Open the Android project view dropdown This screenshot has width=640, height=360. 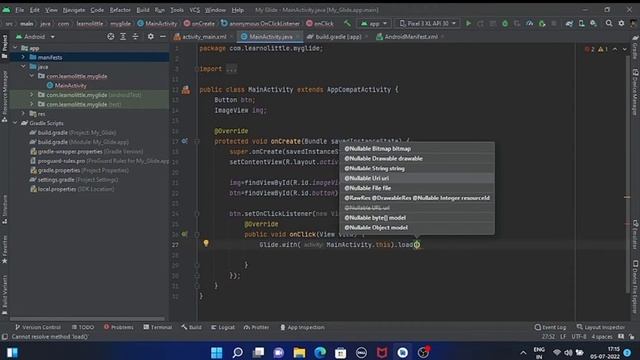pyautogui.click(x=35, y=37)
